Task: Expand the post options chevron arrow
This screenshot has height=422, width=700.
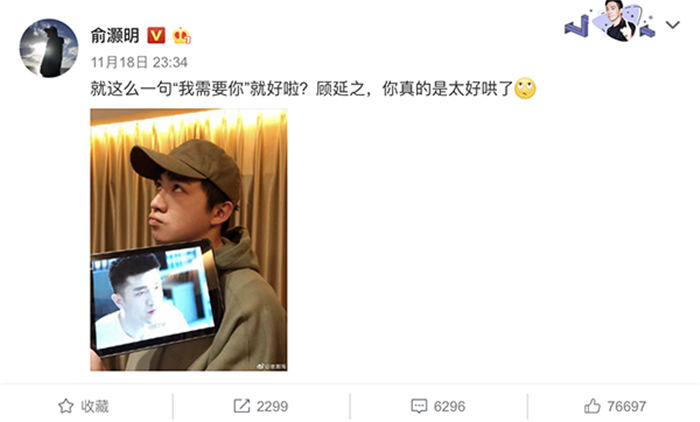Action: (x=673, y=25)
